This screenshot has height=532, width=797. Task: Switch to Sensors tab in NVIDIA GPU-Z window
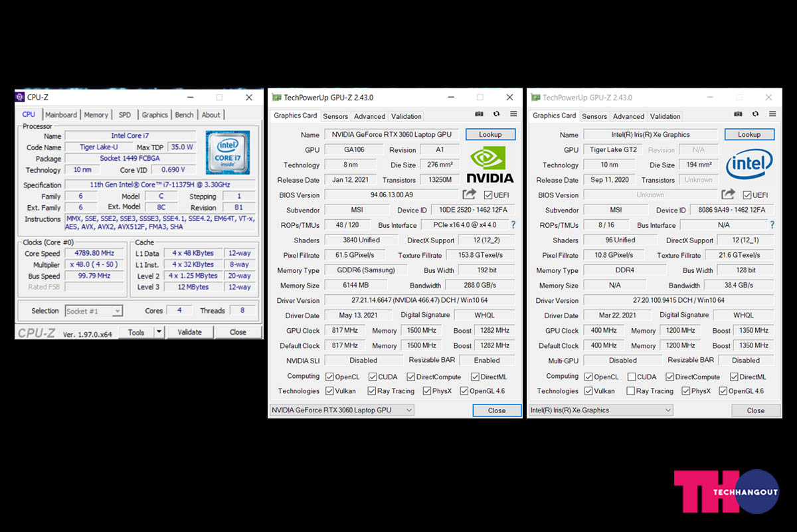pyautogui.click(x=335, y=116)
